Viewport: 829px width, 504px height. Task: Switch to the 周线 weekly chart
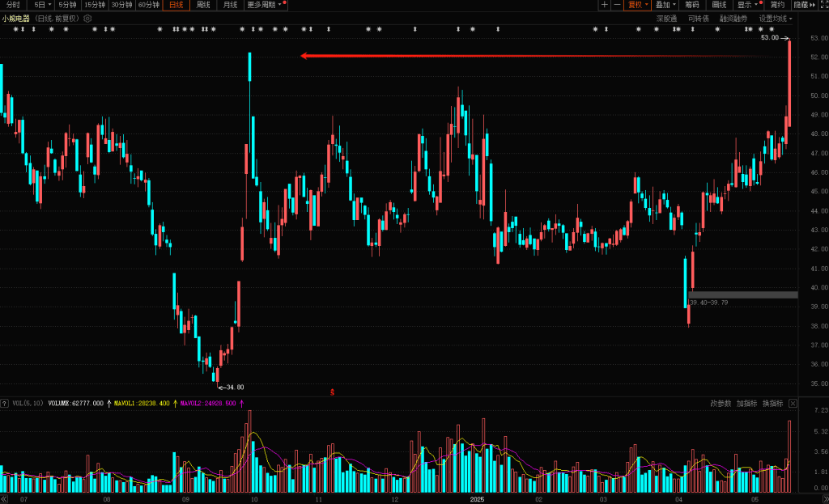(203, 5)
